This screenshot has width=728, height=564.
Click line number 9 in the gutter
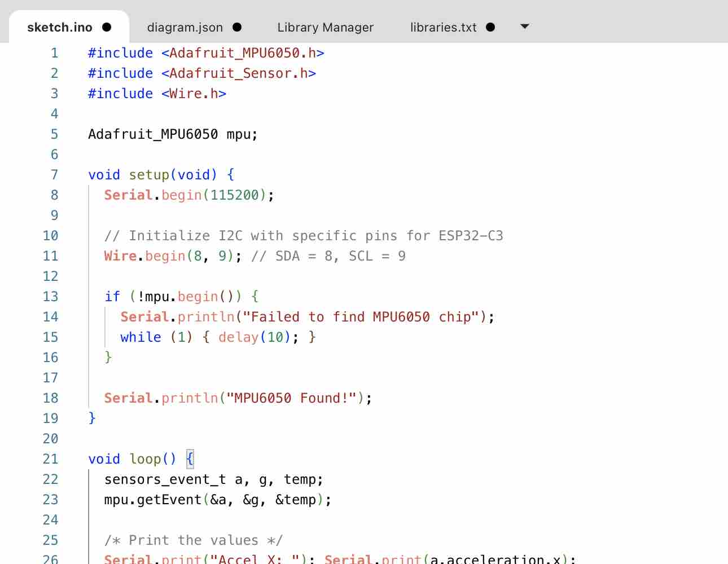pos(54,215)
